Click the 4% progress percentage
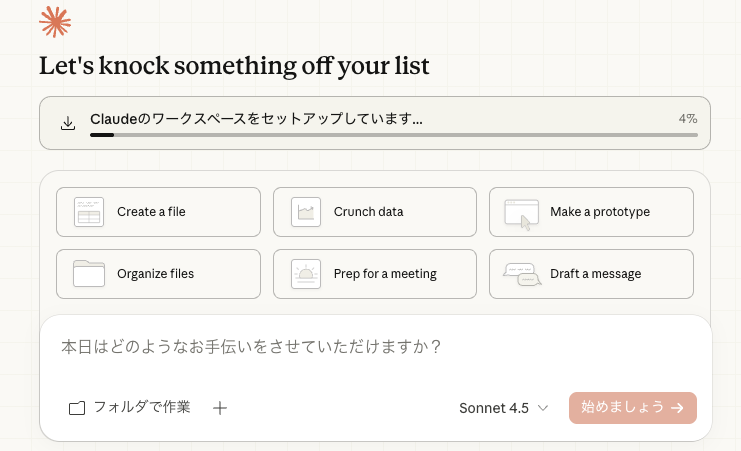The height and width of the screenshot is (451, 741). [688, 119]
